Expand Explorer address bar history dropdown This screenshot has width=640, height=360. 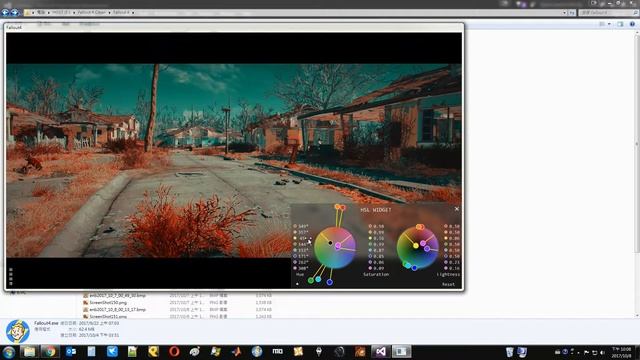[x=564, y=13]
